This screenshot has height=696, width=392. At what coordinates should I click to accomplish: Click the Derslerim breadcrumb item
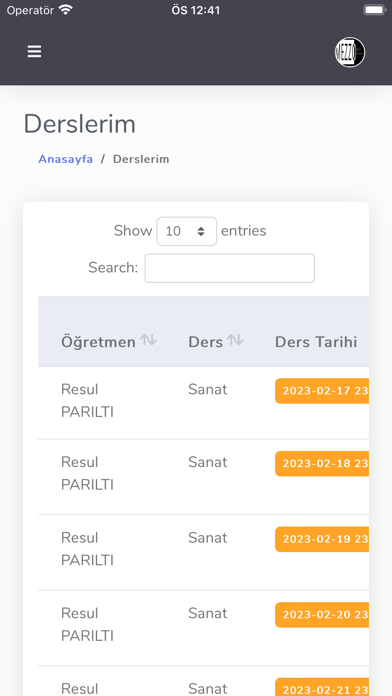click(141, 159)
